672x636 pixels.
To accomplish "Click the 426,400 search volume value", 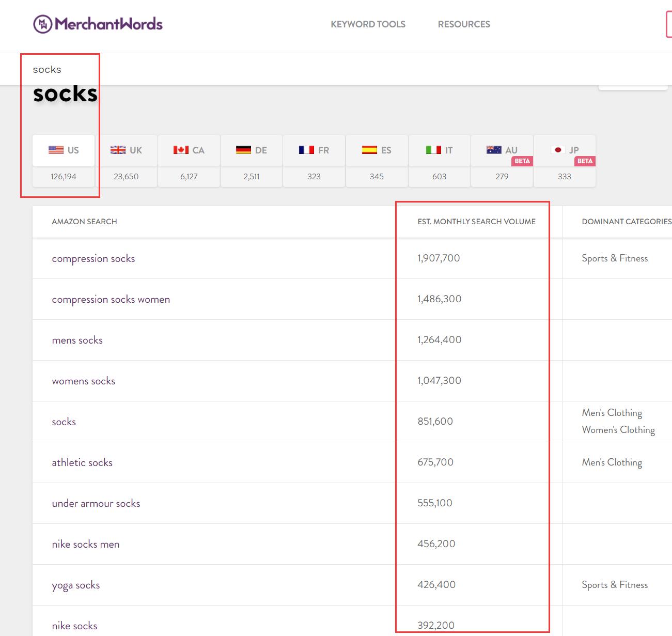I will coord(436,585).
